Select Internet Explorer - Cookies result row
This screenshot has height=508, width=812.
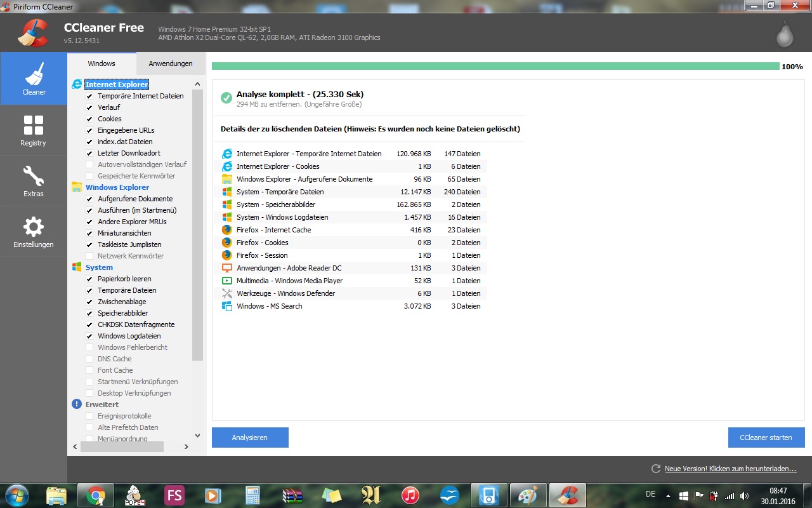pyautogui.click(x=351, y=166)
